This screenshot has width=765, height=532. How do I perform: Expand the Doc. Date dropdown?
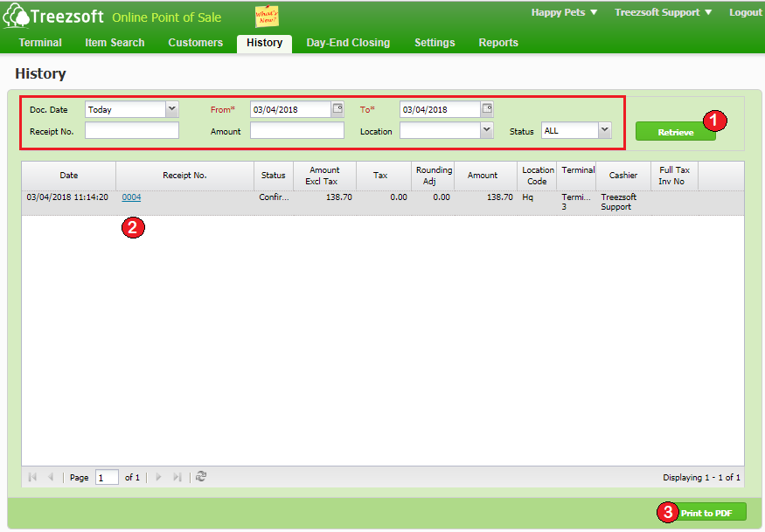point(171,109)
